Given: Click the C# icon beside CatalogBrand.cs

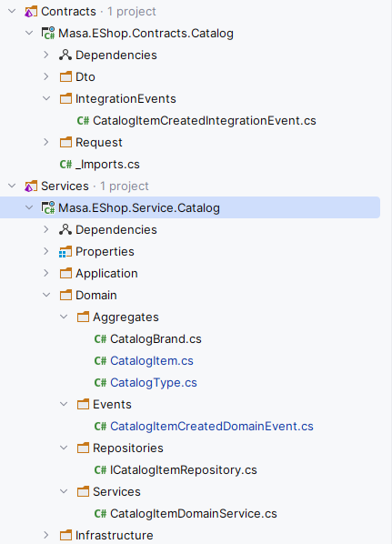Looking at the screenshot, I should point(100,339).
